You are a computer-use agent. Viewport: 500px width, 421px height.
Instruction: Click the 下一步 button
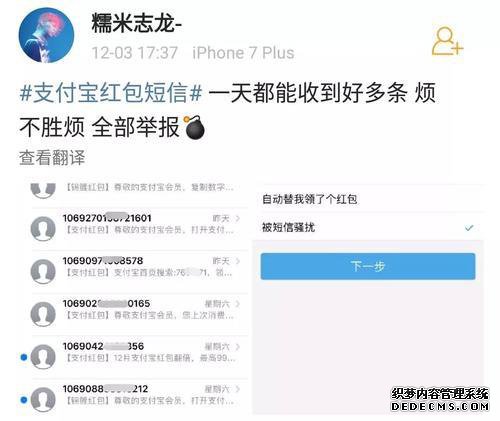coord(368,266)
